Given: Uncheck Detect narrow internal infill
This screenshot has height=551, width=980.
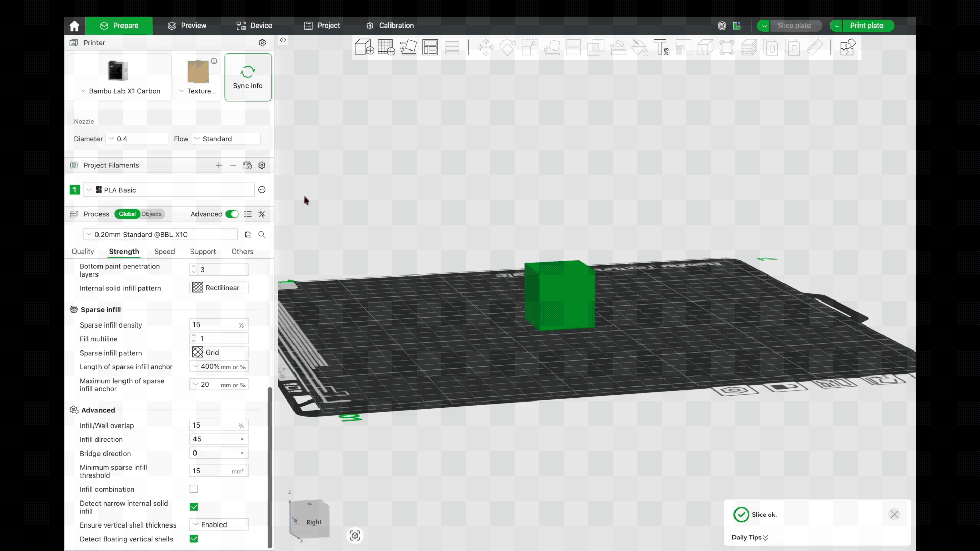Looking at the screenshot, I should (194, 507).
